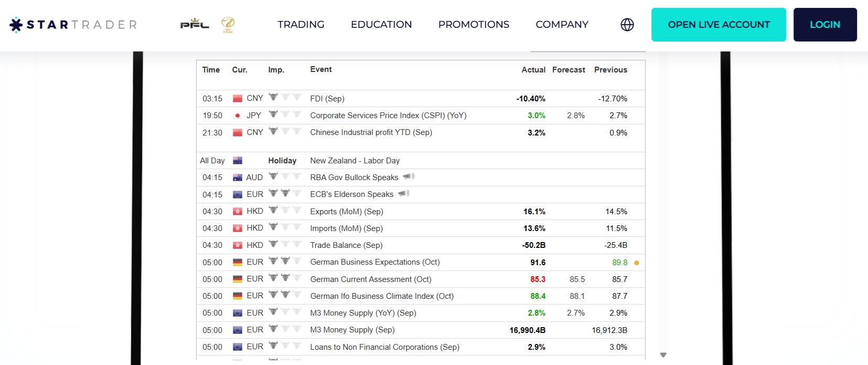868x365 pixels.
Task: Open the EDUCATION menu
Action: [381, 25]
